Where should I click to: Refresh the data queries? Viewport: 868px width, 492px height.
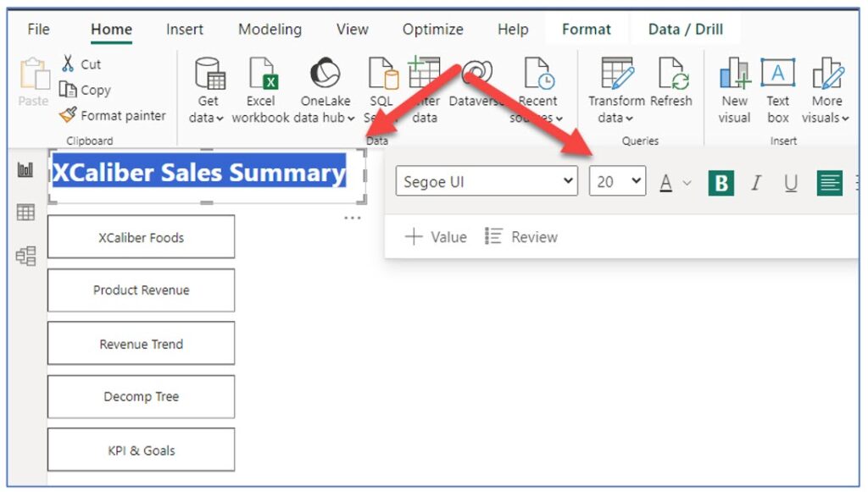pyautogui.click(x=671, y=82)
